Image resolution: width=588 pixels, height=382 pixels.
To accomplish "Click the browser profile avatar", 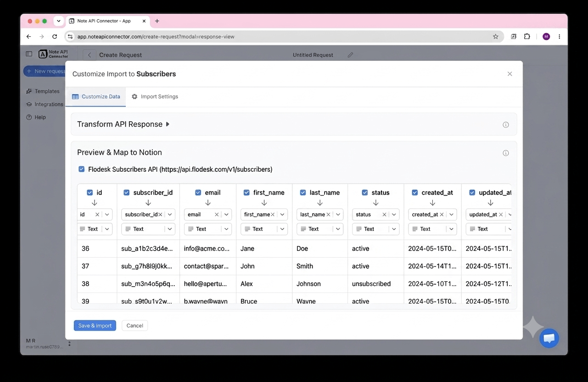I will coord(546,37).
